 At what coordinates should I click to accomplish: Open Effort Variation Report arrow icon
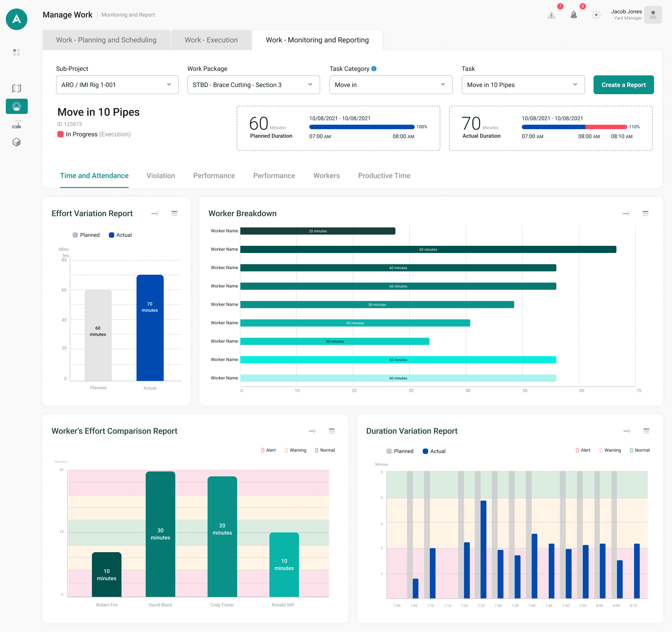[x=155, y=213]
